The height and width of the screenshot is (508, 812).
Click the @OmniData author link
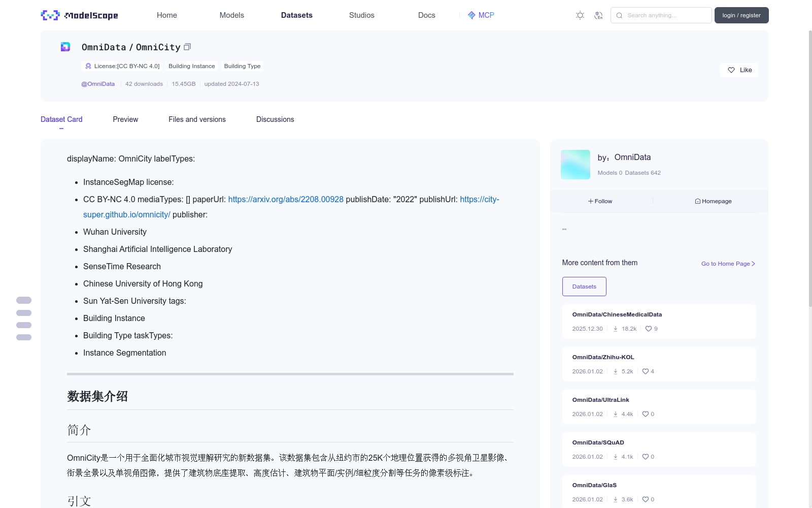tap(98, 84)
